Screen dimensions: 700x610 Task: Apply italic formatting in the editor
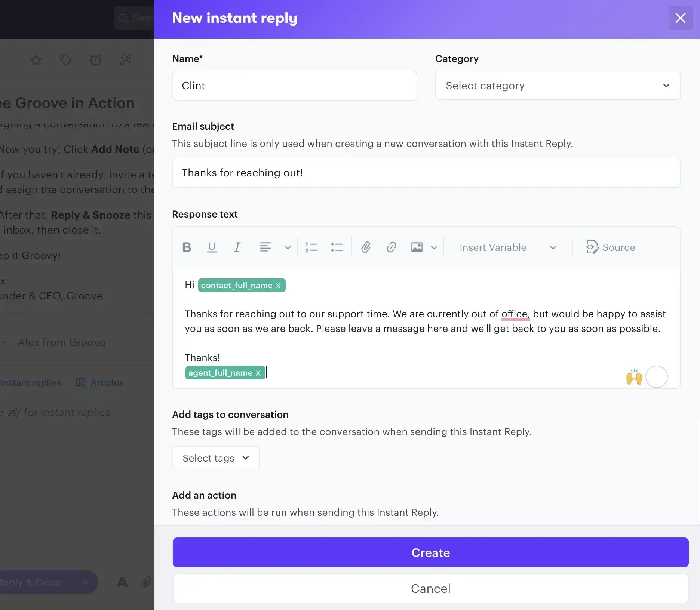pyautogui.click(x=237, y=247)
